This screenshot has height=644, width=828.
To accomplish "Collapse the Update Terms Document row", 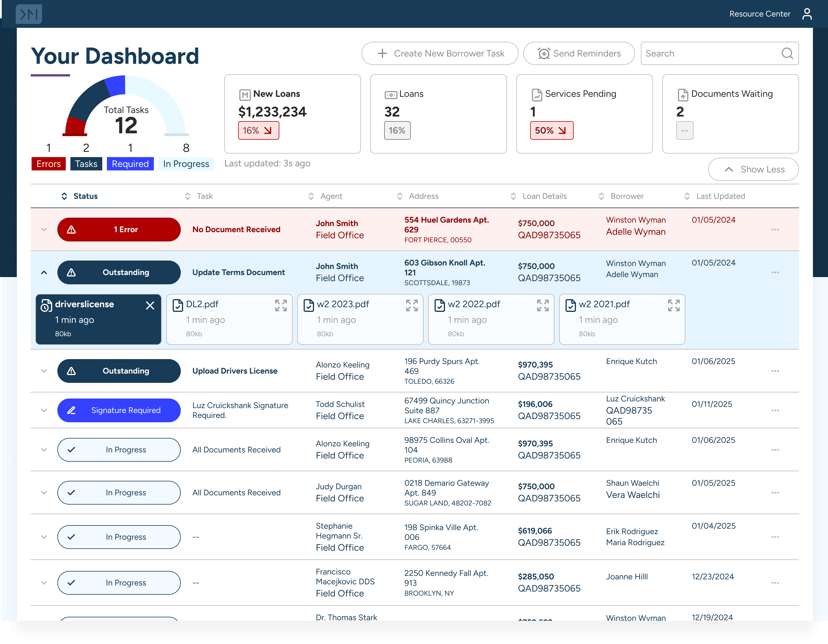I will (x=44, y=272).
